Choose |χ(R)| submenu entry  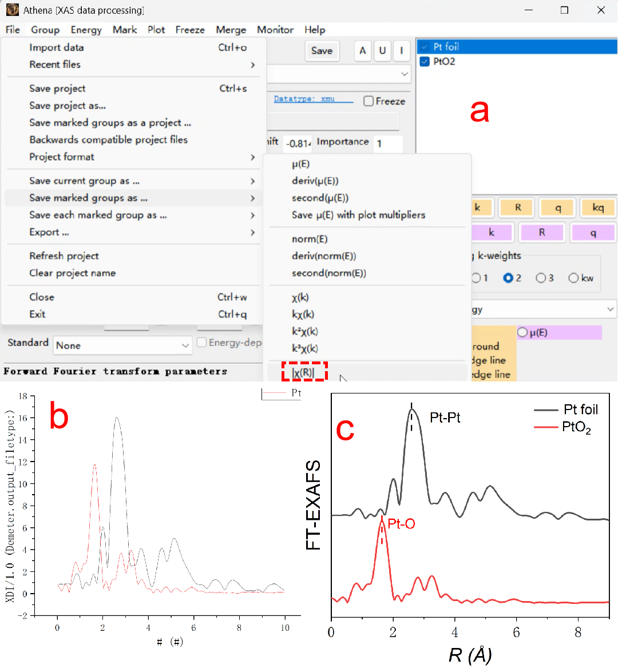tap(367, 372)
